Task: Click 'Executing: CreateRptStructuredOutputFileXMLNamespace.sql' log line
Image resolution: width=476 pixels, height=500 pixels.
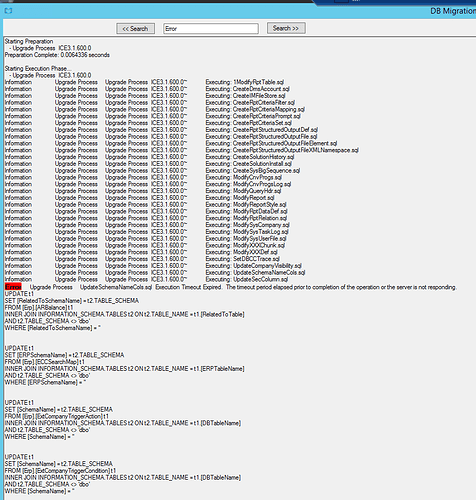Action: point(282,150)
